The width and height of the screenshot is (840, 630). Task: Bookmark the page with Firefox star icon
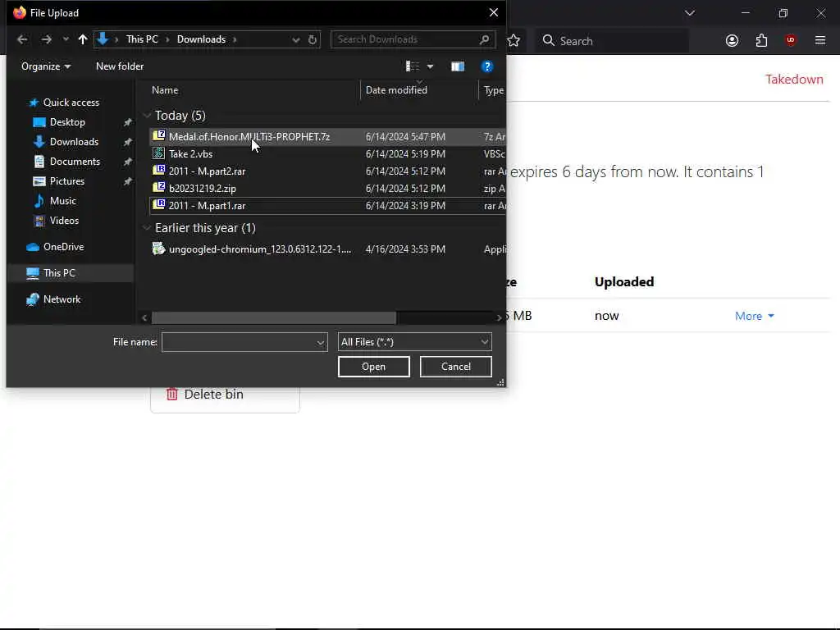514,41
